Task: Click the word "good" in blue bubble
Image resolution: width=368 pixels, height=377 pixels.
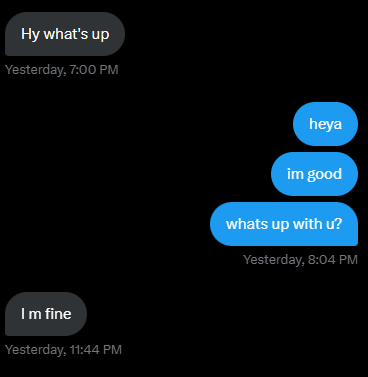Action: [324, 174]
